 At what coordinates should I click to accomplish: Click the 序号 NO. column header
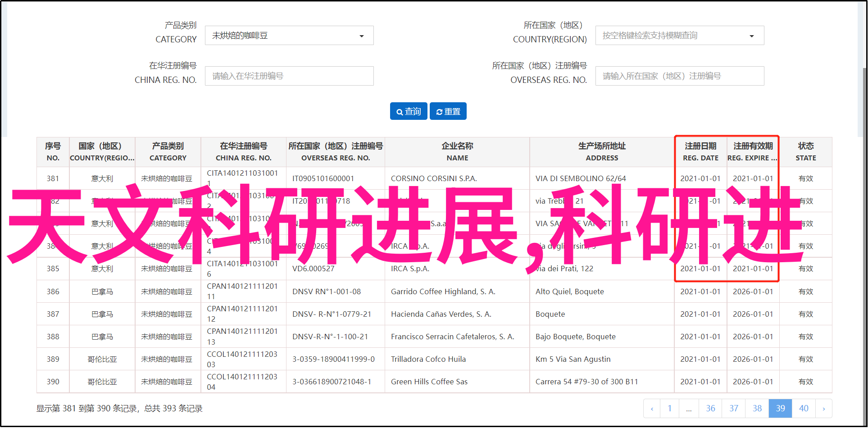[x=53, y=152]
